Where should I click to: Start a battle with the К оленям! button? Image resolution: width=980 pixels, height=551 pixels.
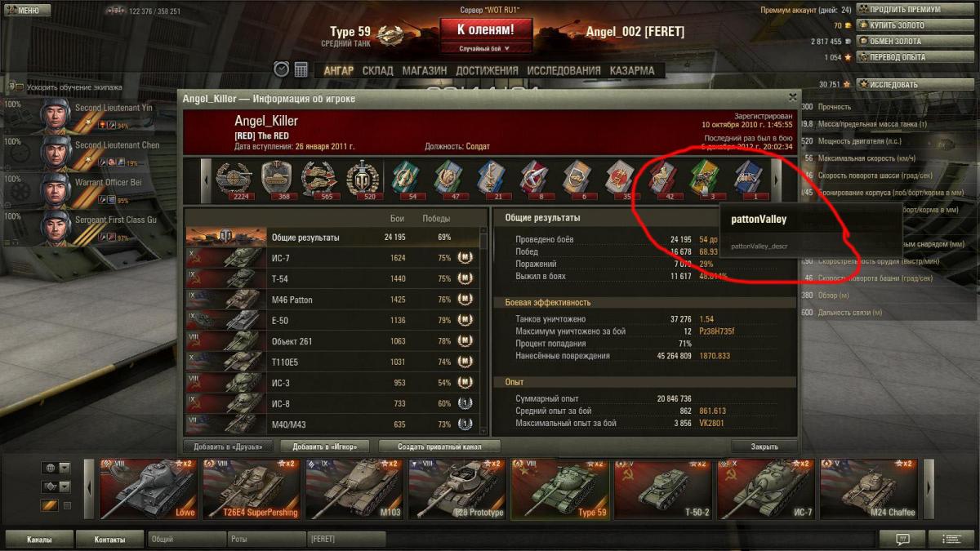click(x=485, y=30)
